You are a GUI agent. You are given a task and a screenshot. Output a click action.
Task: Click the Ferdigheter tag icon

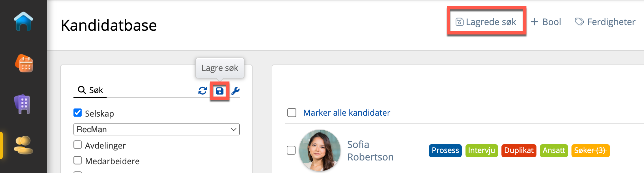pyautogui.click(x=579, y=22)
